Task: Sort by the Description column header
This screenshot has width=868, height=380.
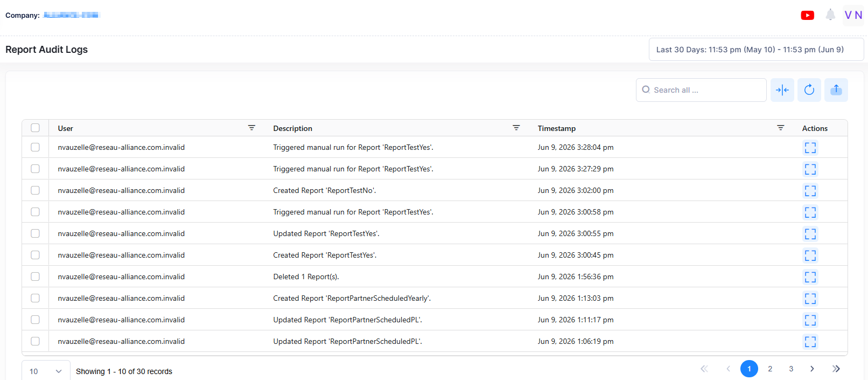Action: [292, 128]
